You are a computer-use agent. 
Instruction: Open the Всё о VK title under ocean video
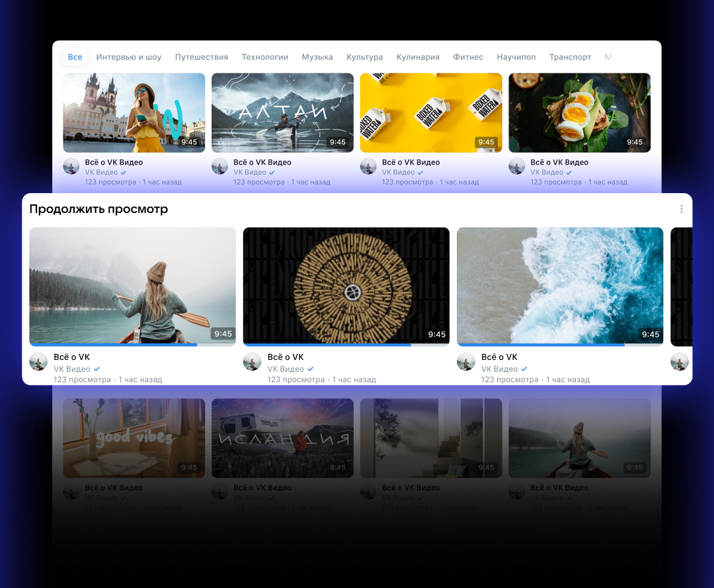click(x=499, y=357)
